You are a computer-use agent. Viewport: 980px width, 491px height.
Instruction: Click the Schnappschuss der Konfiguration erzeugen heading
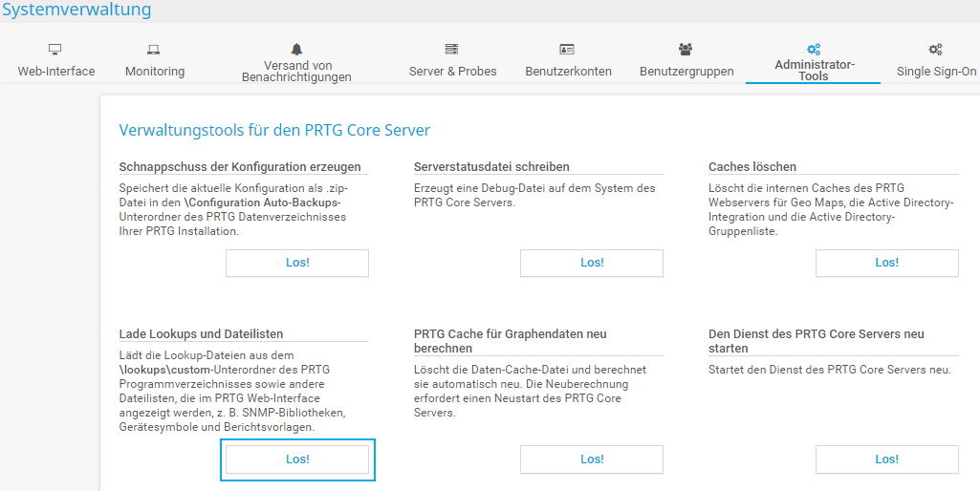pyautogui.click(x=240, y=167)
